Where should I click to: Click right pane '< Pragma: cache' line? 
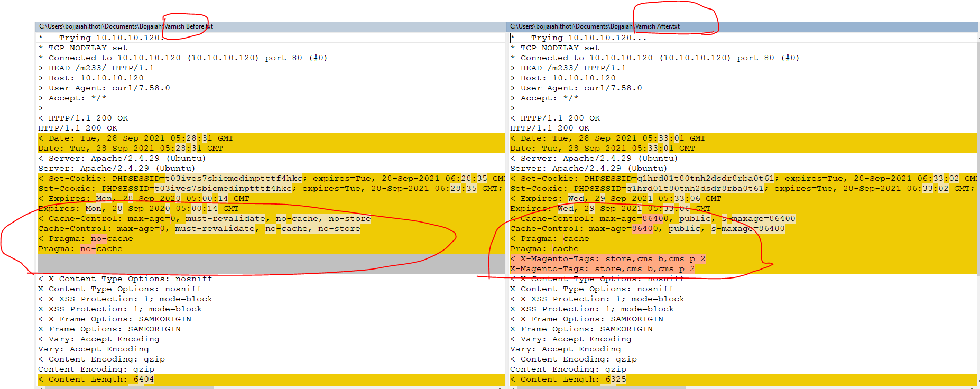point(743,239)
